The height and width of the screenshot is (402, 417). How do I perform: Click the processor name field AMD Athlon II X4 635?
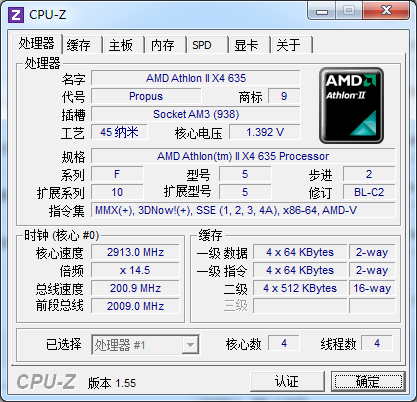(196, 78)
